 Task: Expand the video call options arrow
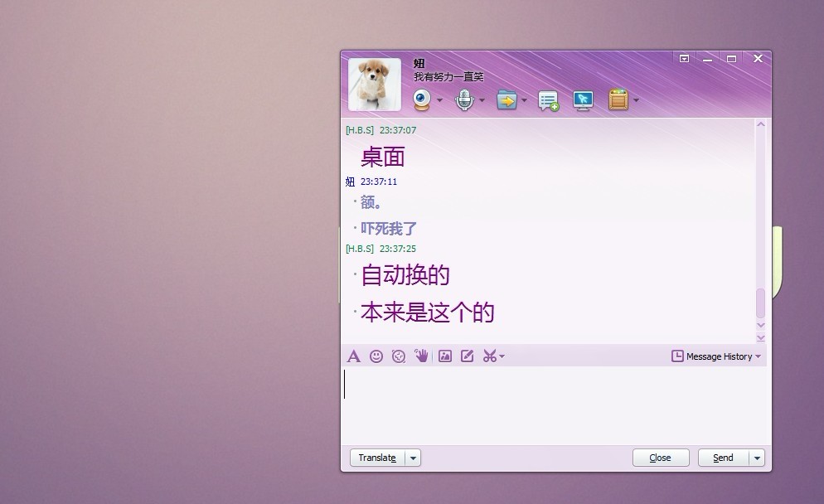pos(439,101)
